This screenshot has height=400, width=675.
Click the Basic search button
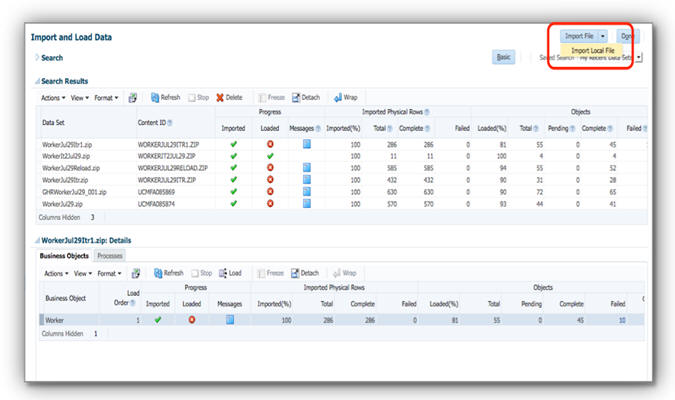point(503,57)
